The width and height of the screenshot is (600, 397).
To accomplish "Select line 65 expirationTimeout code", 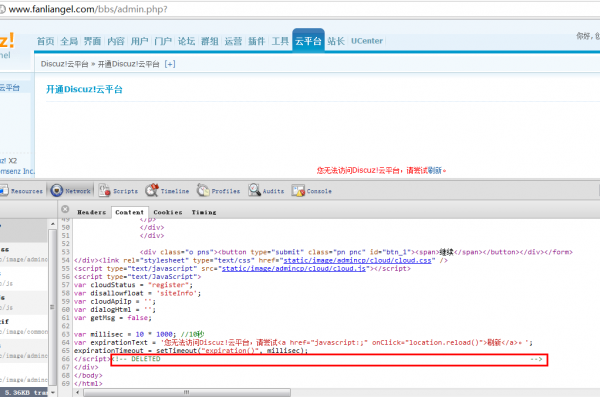I will tap(191, 351).
